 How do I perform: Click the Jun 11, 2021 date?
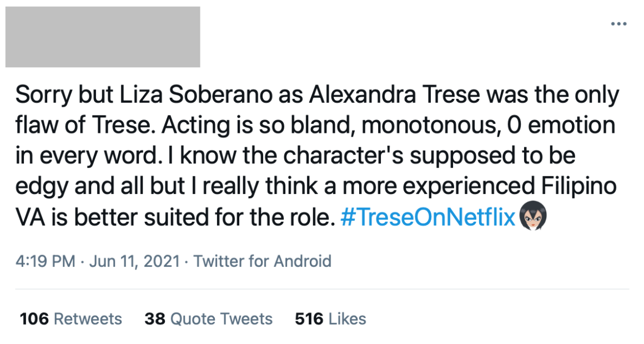point(134,261)
